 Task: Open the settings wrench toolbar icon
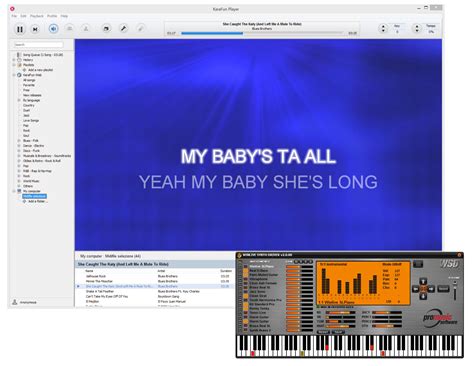tap(123, 29)
